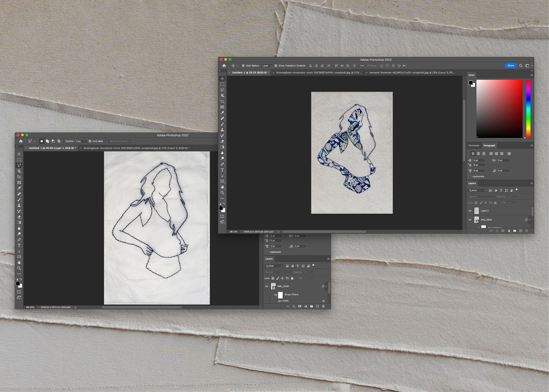Toggle Smart Filters visibility in back window
This screenshot has width=549, height=392.
(x=276, y=295)
